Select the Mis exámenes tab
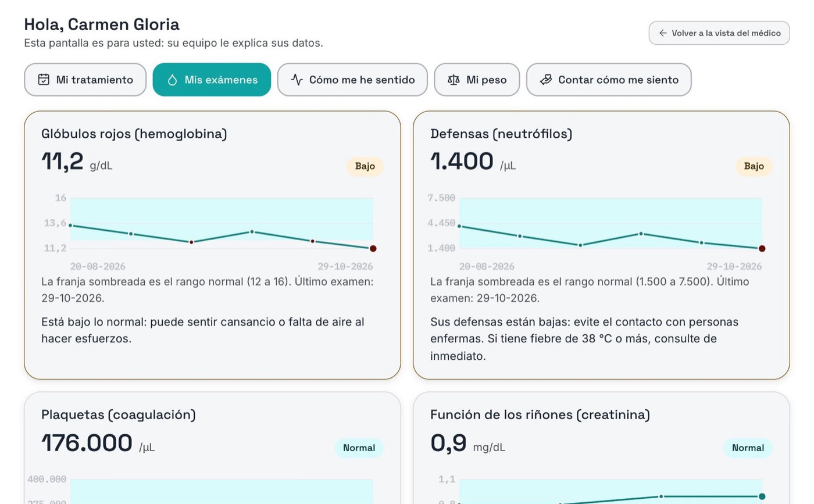 coord(212,80)
